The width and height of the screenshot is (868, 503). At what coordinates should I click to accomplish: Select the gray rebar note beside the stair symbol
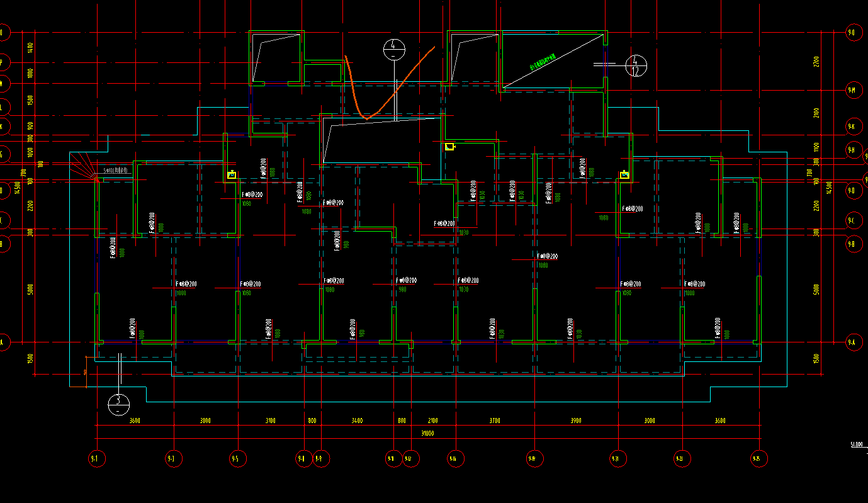(x=117, y=171)
